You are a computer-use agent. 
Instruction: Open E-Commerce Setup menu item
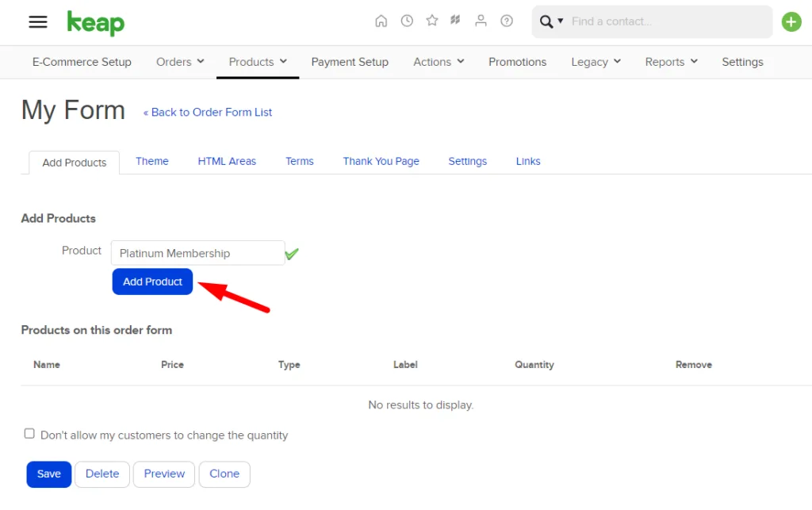(x=82, y=62)
